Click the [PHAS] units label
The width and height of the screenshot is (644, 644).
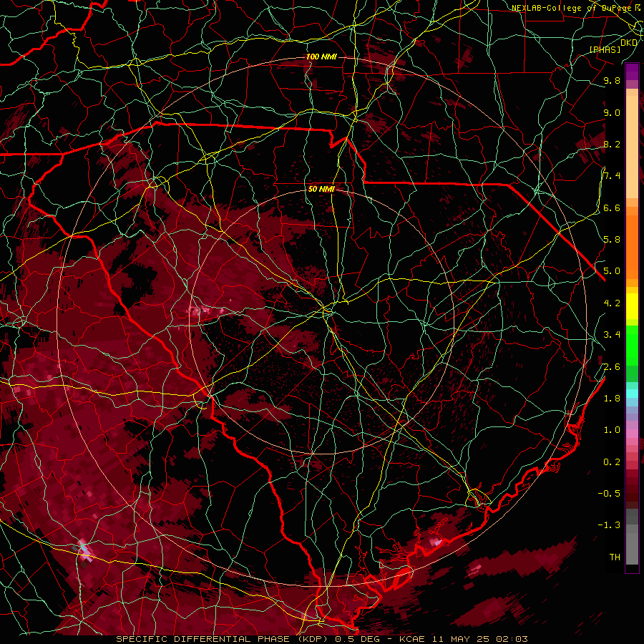click(x=605, y=50)
